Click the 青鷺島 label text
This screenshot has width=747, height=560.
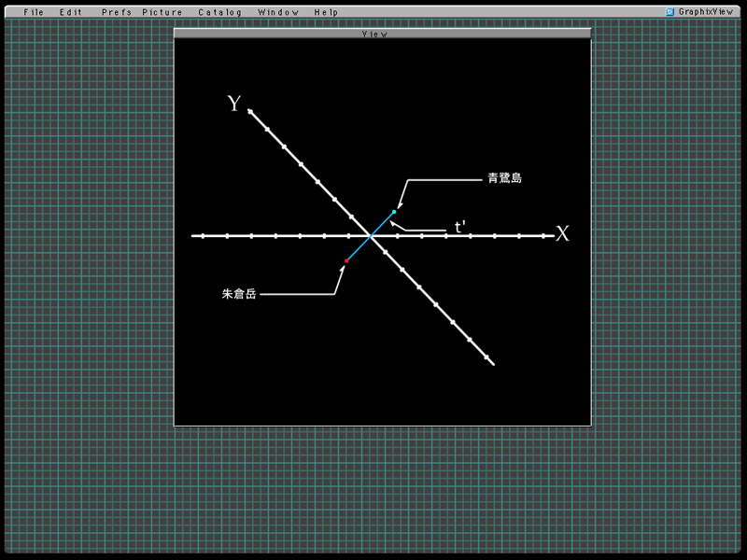click(504, 178)
